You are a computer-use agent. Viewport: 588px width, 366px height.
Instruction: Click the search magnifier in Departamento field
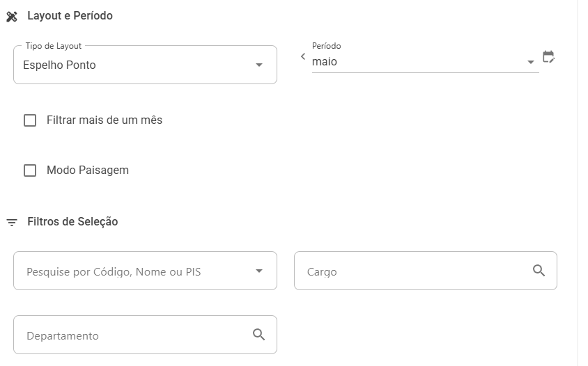point(258,334)
